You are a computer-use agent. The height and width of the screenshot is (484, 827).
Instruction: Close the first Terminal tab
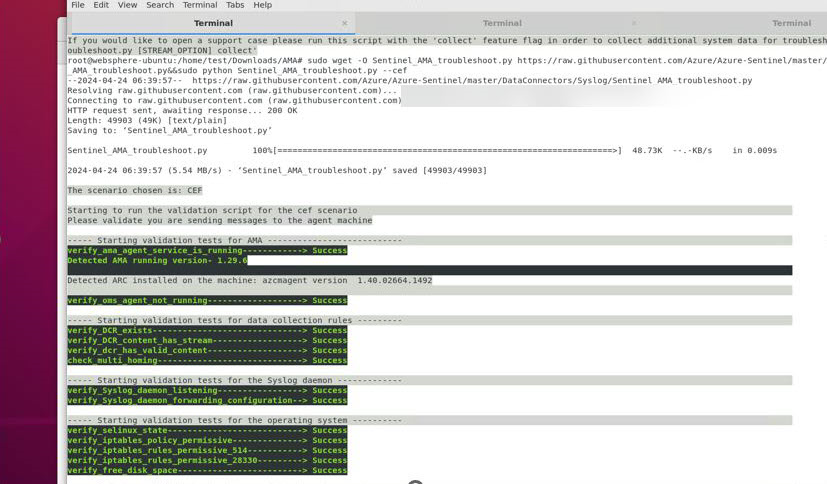point(345,23)
